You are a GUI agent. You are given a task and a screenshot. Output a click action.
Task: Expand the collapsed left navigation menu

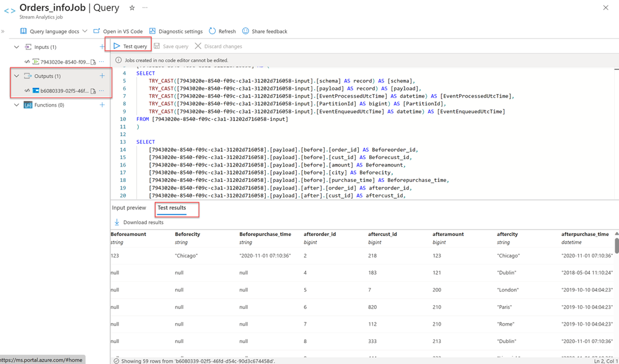[x=2, y=31]
